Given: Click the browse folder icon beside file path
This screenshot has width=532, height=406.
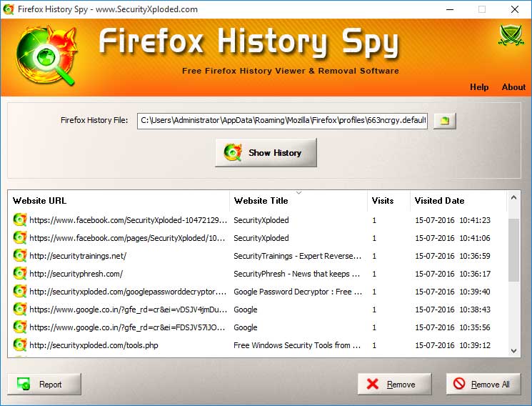Looking at the screenshot, I should pos(444,121).
